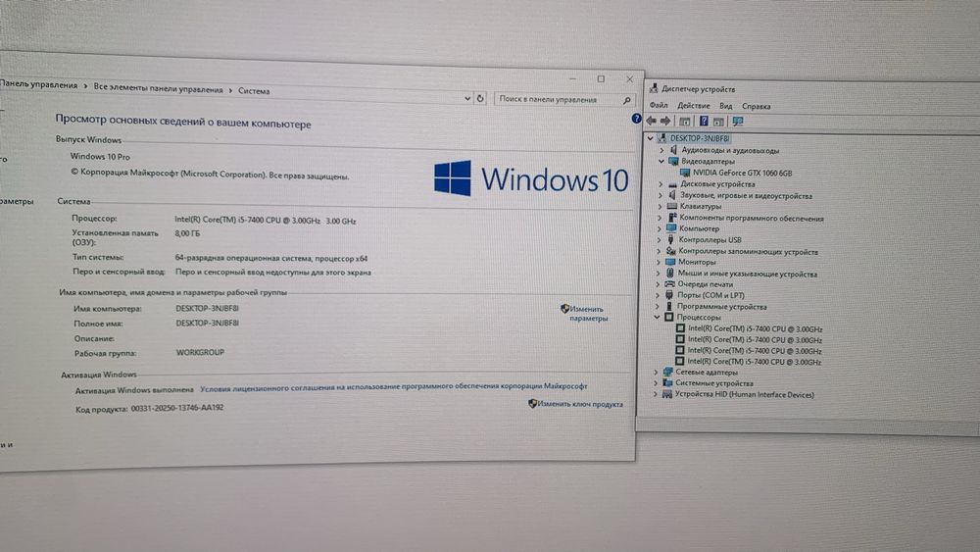Select the Очереди печати printer icon
The image size is (980, 552).
(x=670, y=283)
